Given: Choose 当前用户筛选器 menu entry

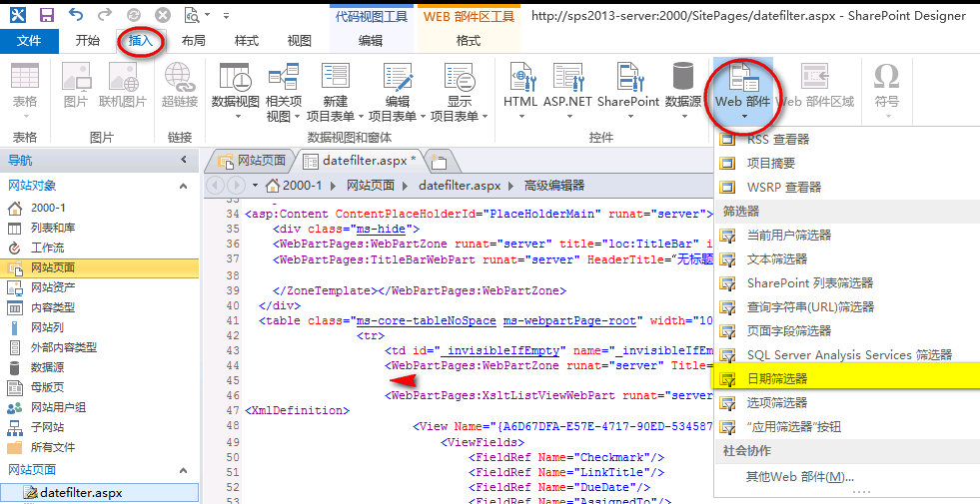Looking at the screenshot, I should [846, 236].
